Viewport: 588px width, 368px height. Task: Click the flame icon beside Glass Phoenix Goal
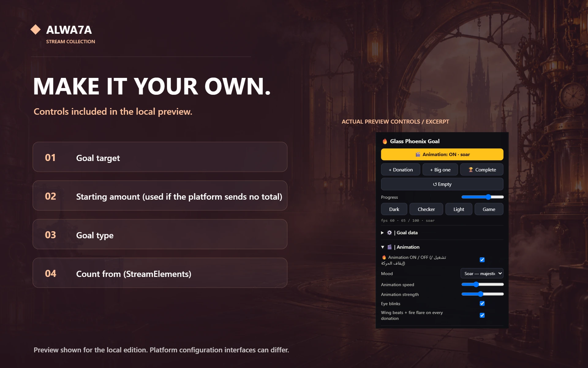pos(385,141)
